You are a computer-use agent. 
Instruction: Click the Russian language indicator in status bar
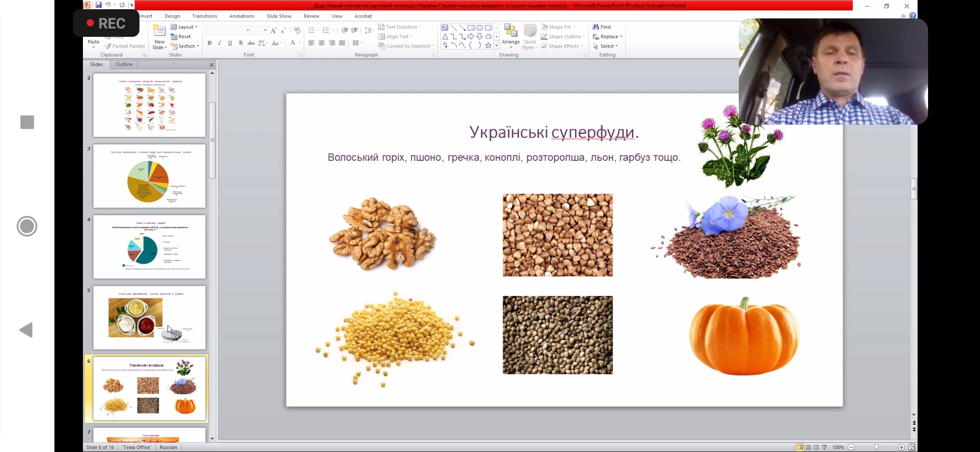168,447
